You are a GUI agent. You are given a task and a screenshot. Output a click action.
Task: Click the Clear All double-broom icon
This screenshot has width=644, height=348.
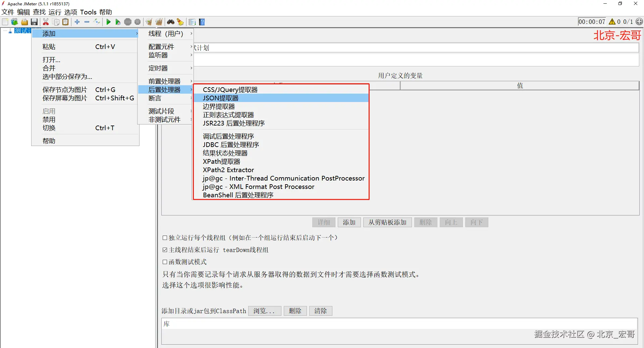(159, 22)
